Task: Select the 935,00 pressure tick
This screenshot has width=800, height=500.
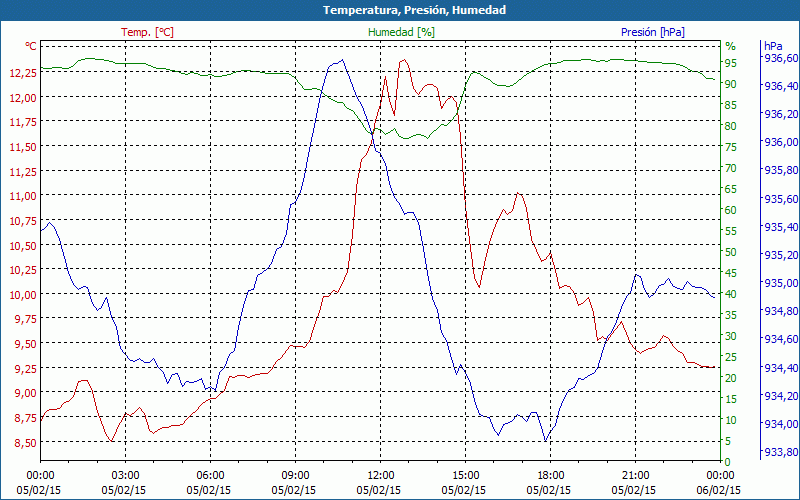Action: 781,283
